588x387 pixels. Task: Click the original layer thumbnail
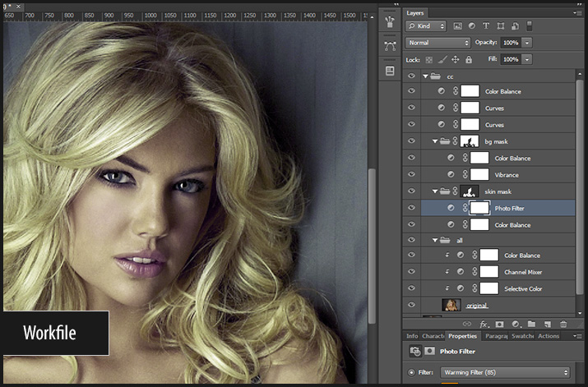pos(451,305)
